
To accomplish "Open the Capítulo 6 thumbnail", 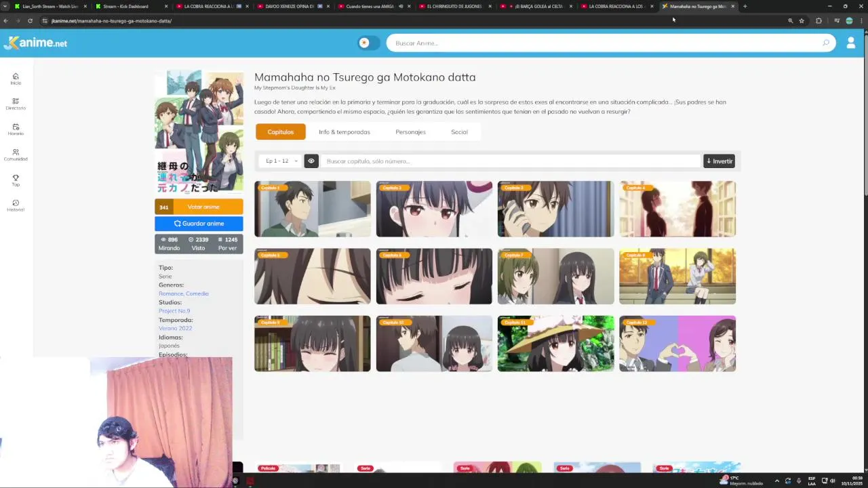I will [x=434, y=276].
